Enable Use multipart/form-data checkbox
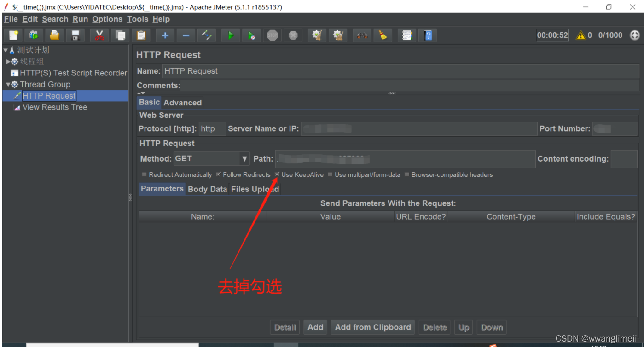 pyautogui.click(x=330, y=174)
